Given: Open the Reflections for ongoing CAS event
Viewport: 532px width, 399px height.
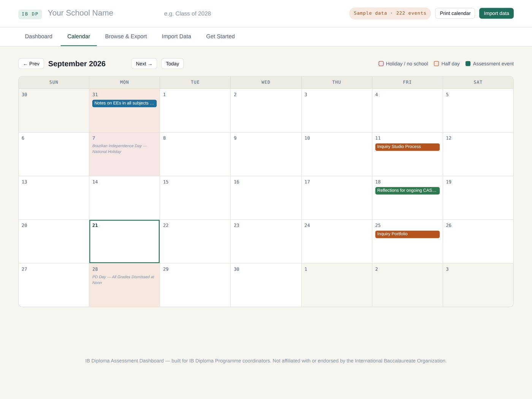Looking at the screenshot, I should point(407,191).
